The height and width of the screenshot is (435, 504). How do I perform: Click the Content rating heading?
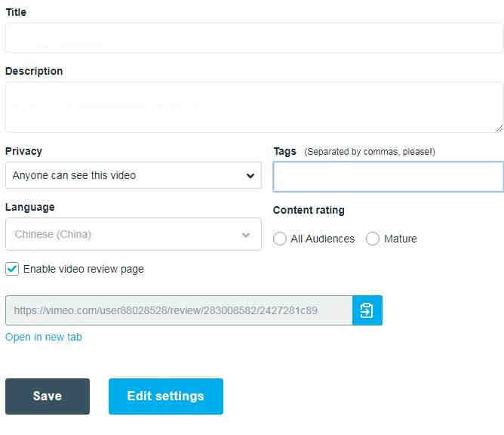[309, 210]
